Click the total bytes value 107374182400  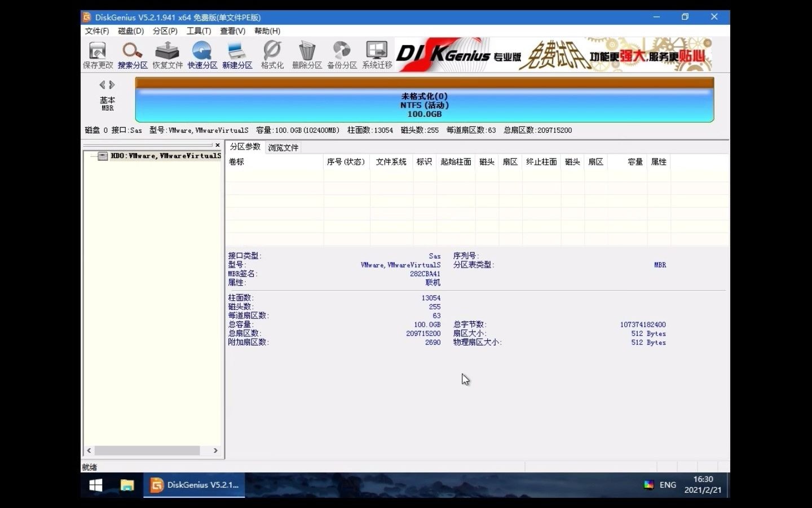[x=643, y=325]
